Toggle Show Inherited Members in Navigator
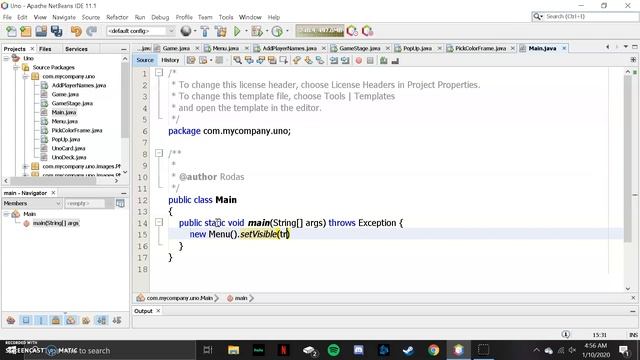This screenshot has width=640, height=360. pos(11,320)
